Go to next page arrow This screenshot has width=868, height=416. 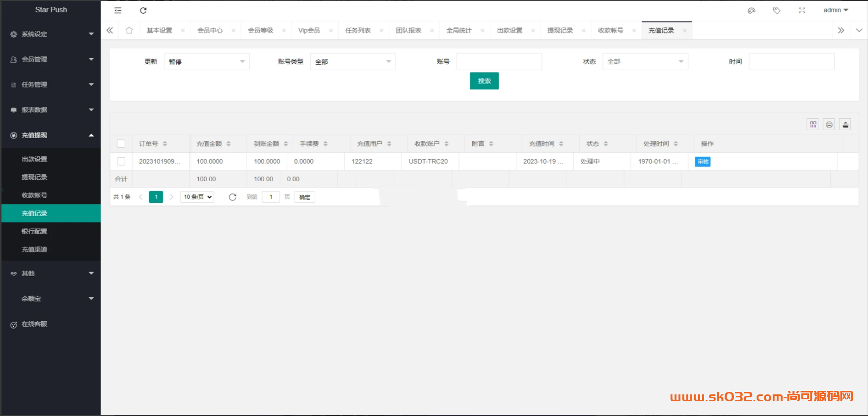tap(171, 197)
